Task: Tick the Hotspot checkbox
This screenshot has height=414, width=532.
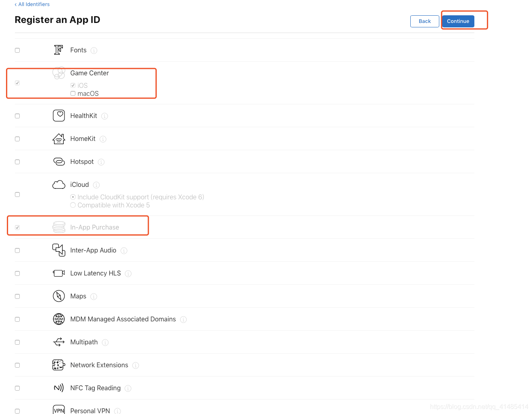Action: (x=17, y=162)
